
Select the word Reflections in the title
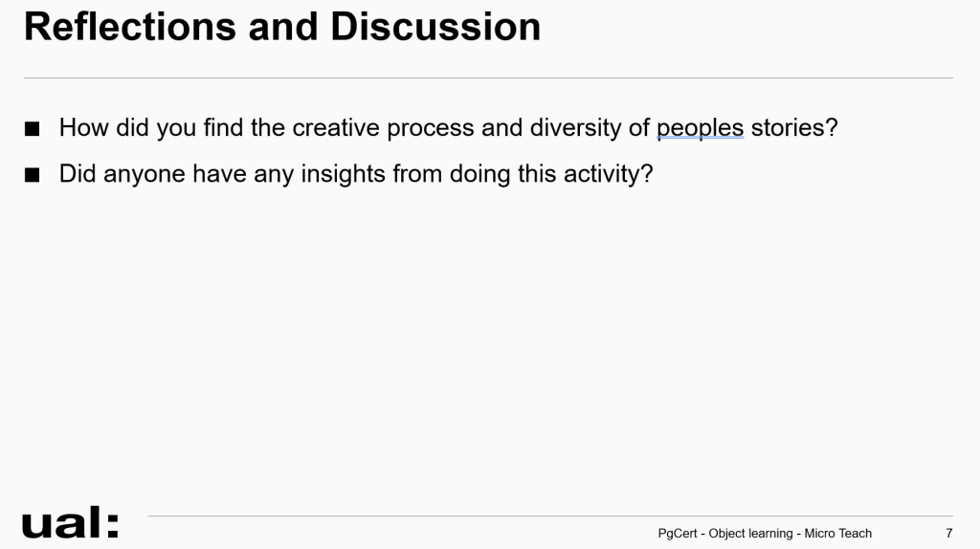130,27
